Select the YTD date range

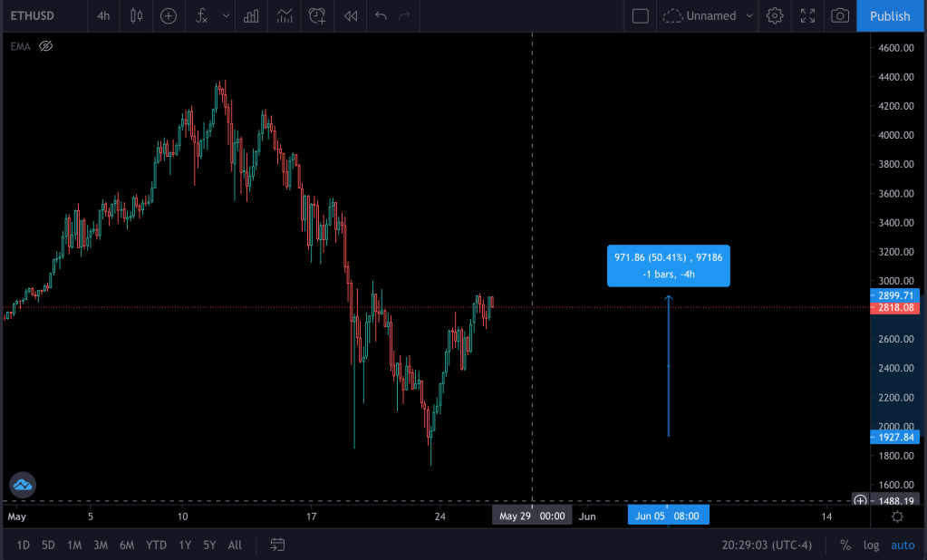coord(156,545)
